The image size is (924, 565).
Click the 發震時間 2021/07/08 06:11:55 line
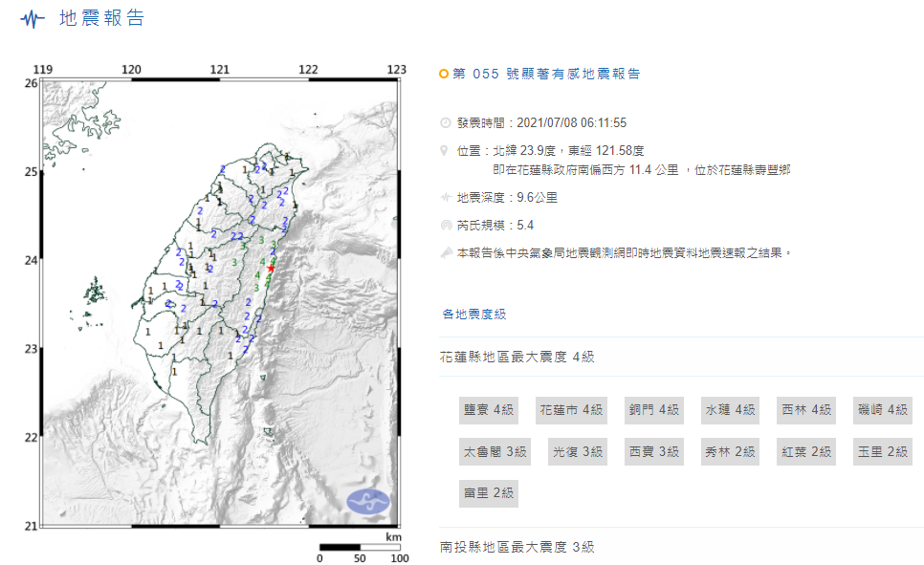[x=541, y=122]
